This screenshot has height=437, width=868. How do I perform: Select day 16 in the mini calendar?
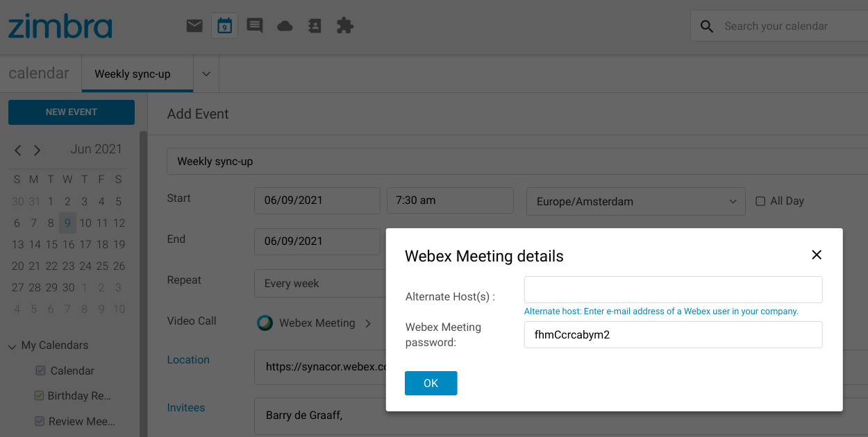(x=68, y=244)
